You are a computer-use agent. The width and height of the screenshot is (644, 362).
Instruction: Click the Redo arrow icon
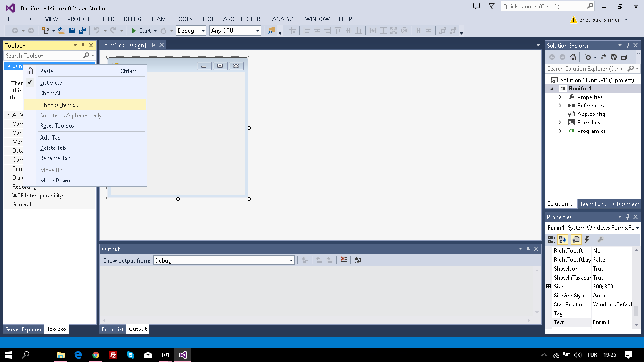coord(113,31)
